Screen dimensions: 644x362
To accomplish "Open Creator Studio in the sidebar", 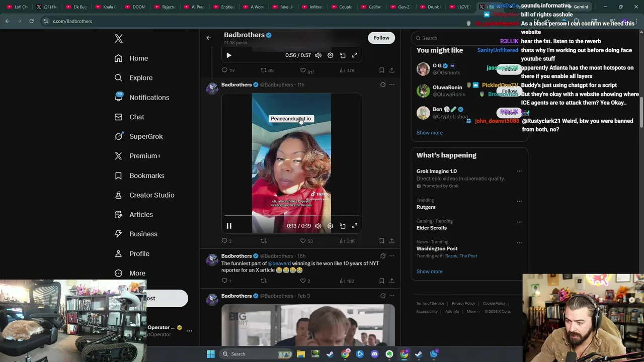I will click(x=144, y=195).
